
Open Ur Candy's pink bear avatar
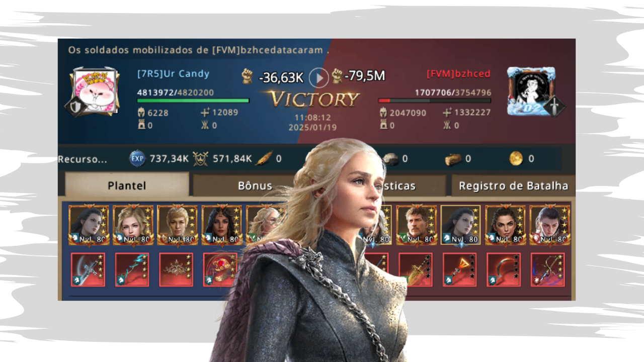[x=95, y=92]
